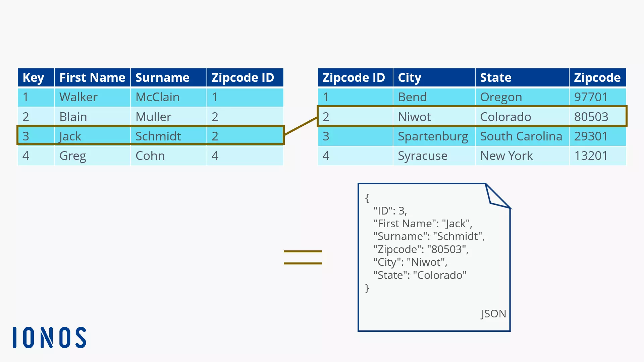Click row 4 Greg Cohn in left table
Image resolution: width=644 pixels, height=362 pixels.
[151, 156]
